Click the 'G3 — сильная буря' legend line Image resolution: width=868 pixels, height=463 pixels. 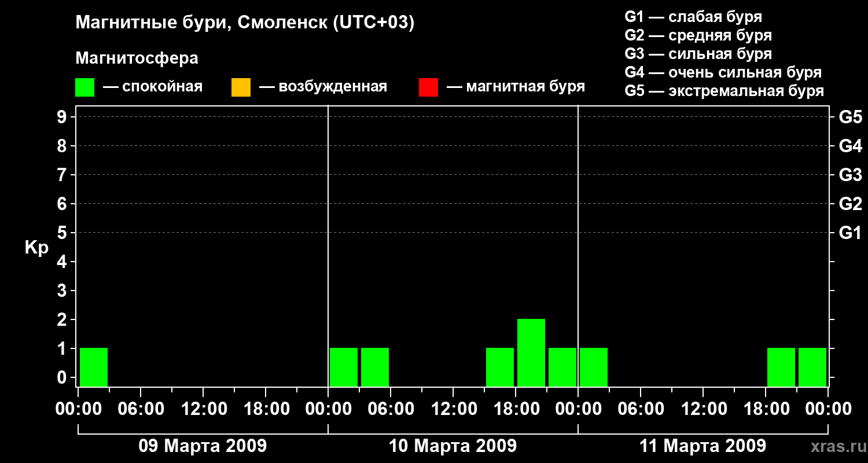(x=698, y=53)
